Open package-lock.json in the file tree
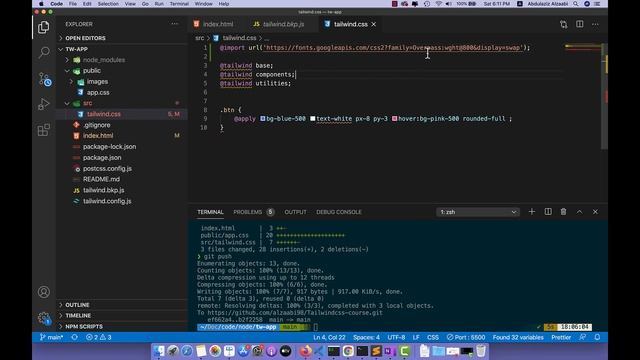This screenshot has width=640, height=360. click(x=109, y=147)
